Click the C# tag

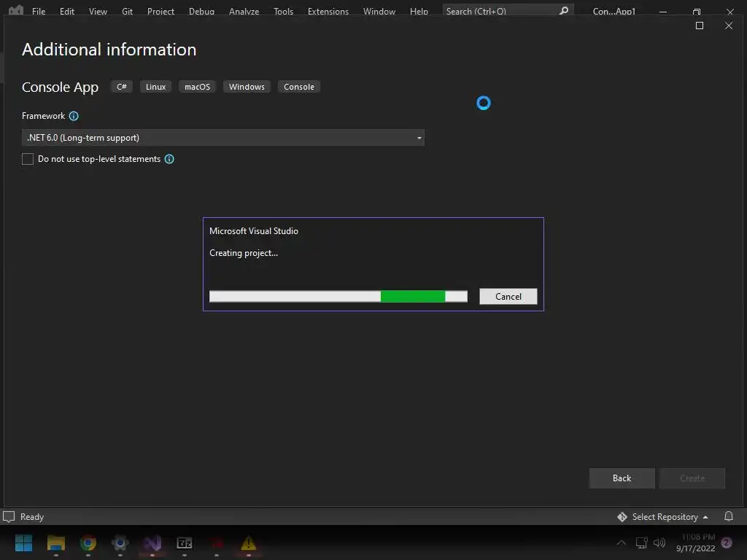[122, 87]
